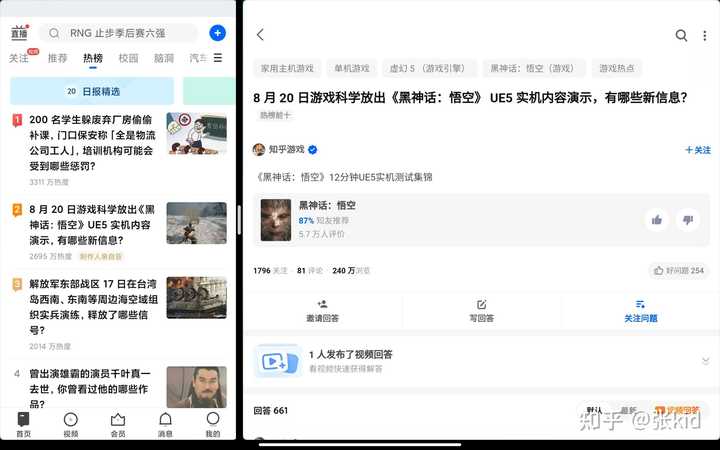Open the 我的 profile nav icon
This screenshot has width=720, height=450.
(x=213, y=419)
